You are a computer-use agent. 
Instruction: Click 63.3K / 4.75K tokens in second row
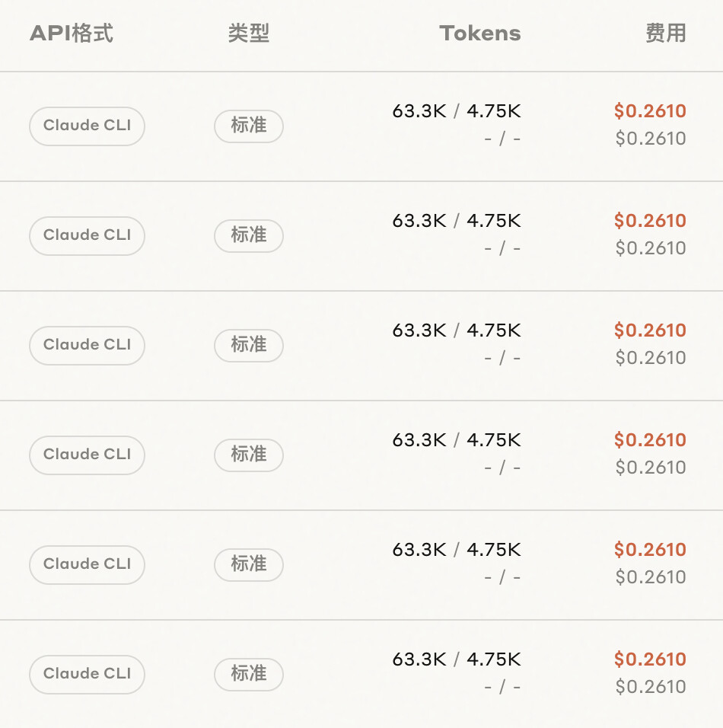point(457,221)
